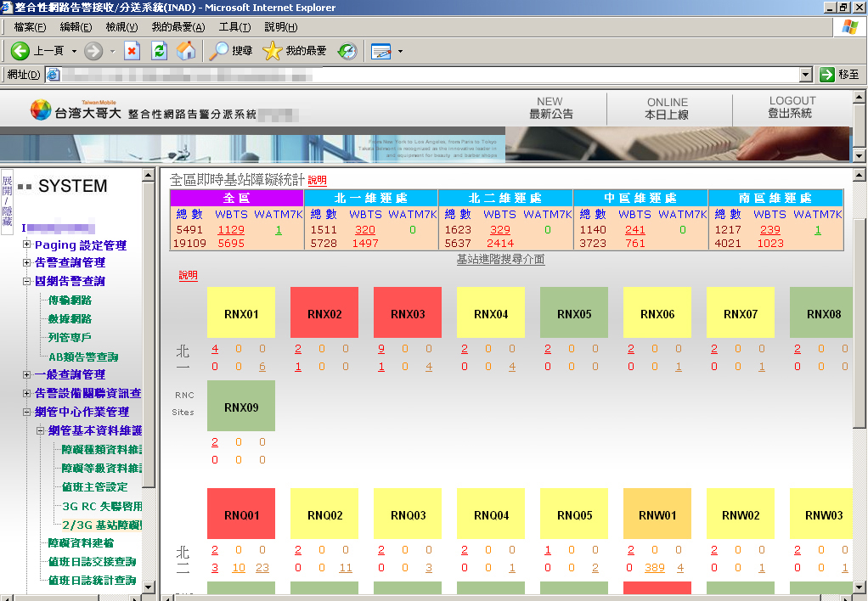The height and width of the screenshot is (601, 868).
Task: Click the IE Back arrow icon
Action: (x=20, y=51)
